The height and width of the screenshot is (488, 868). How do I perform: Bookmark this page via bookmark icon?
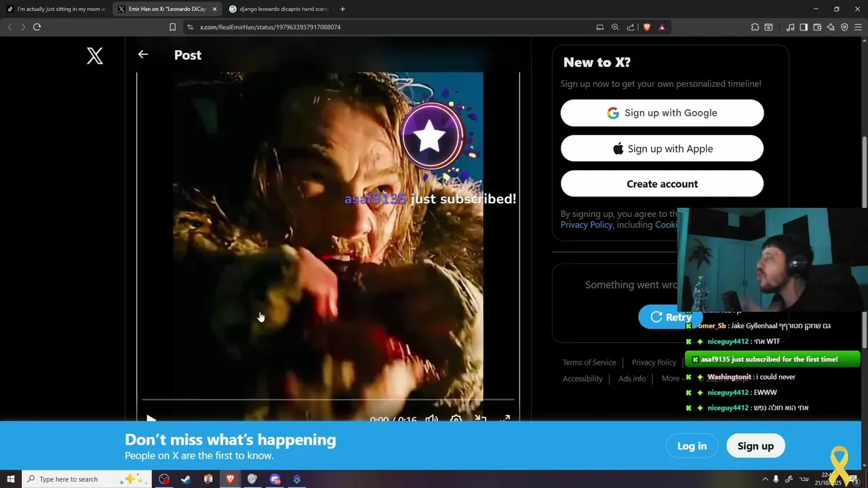(172, 27)
